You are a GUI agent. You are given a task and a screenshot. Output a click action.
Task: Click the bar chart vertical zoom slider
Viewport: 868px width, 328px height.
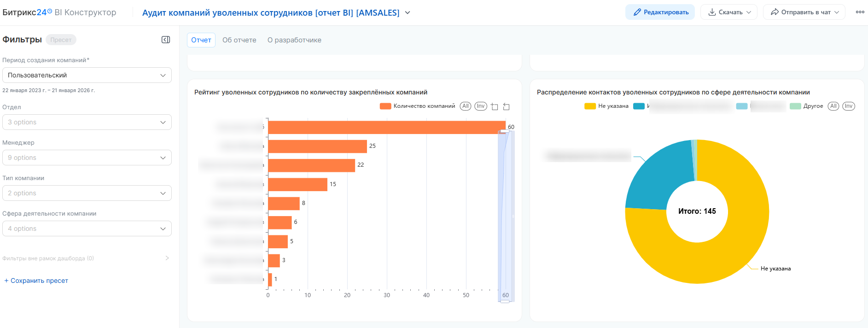[x=506, y=217]
